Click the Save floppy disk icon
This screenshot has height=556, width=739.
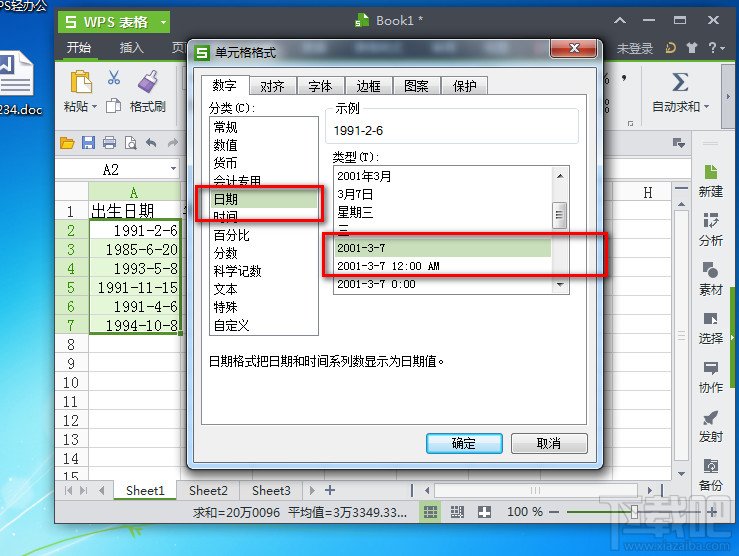[x=88, y=143]
